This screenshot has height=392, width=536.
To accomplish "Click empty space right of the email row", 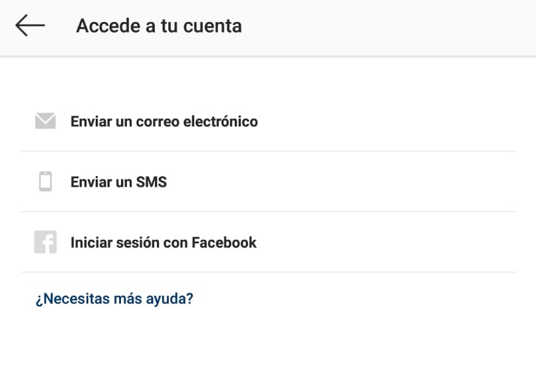I will [386, 121].
